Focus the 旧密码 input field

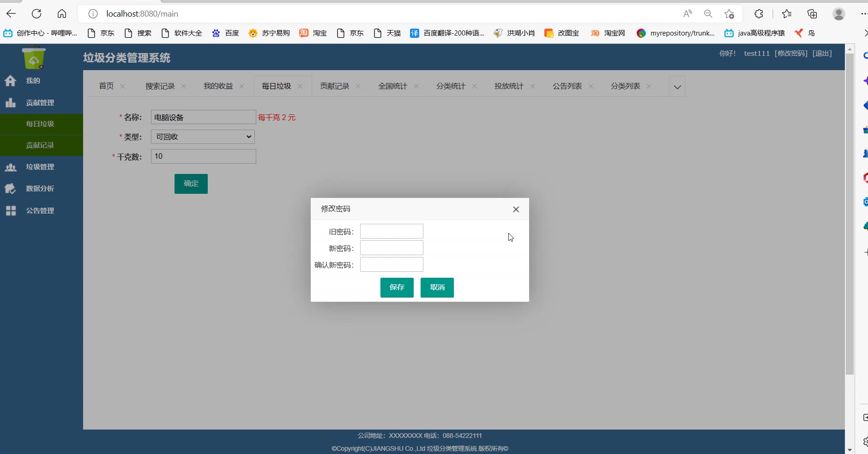[x=392, y=231]
